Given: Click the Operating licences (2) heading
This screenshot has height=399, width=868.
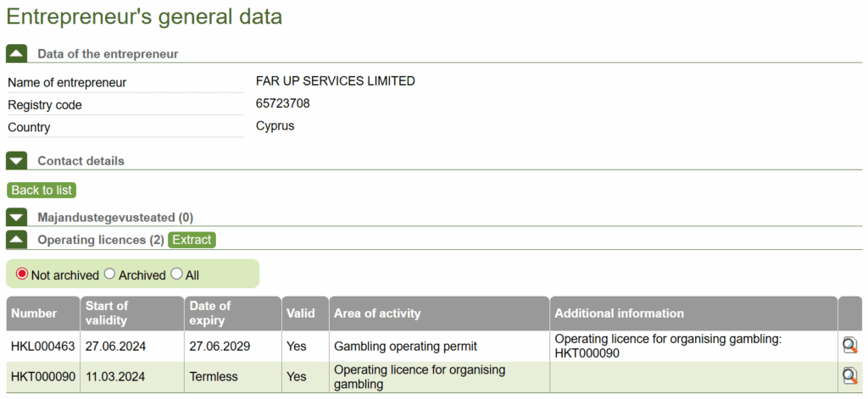Looking at the screenshot, I should (x=100, y=240).
